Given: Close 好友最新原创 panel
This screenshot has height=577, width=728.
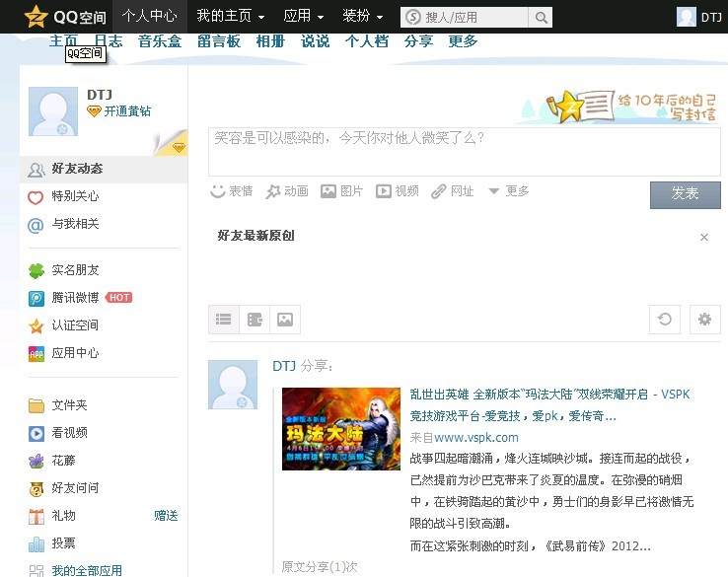Looking at the screenshot, I should point(704,237).
